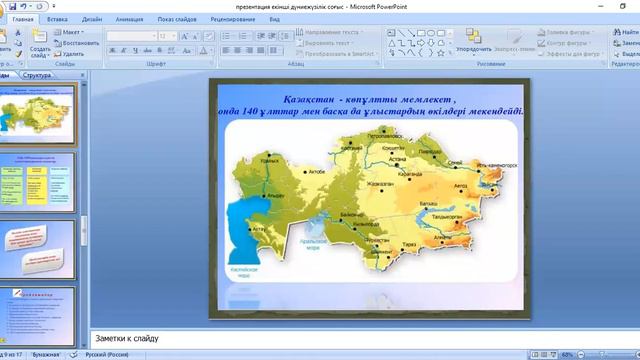This screenshot has width=640, height=360.
Task: Select the five-point star shape in gallery
Action: click(441, 53)
